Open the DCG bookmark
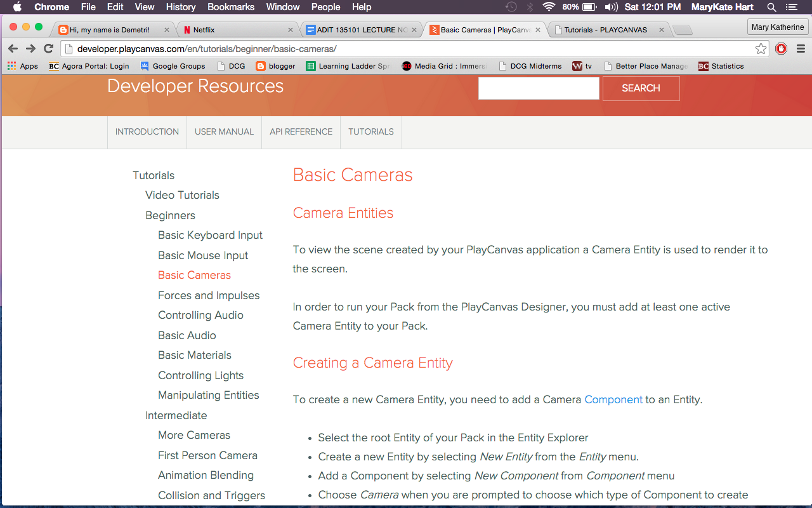The width and height of the screenshot is (812, 508). [231, 66]
